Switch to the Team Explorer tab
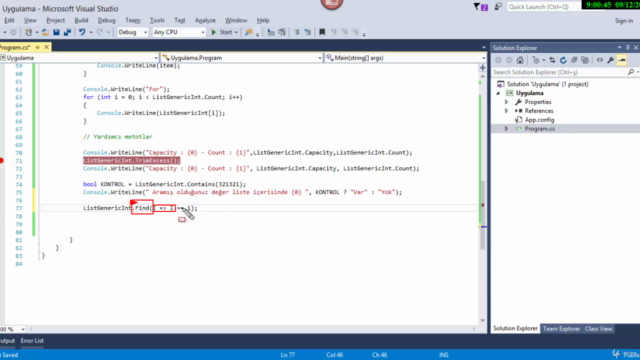This screenshot has width=640, height=360. (561, 329)
